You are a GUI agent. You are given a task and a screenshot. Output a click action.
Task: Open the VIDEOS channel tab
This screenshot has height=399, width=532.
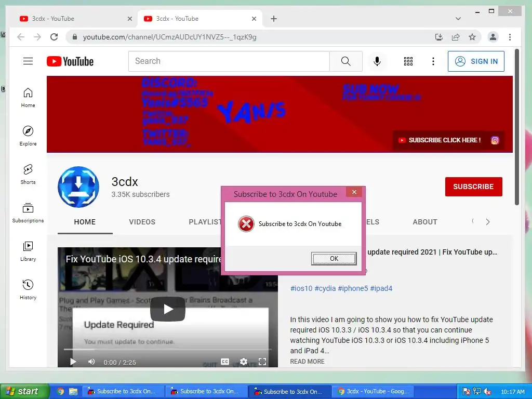[142, 222]
